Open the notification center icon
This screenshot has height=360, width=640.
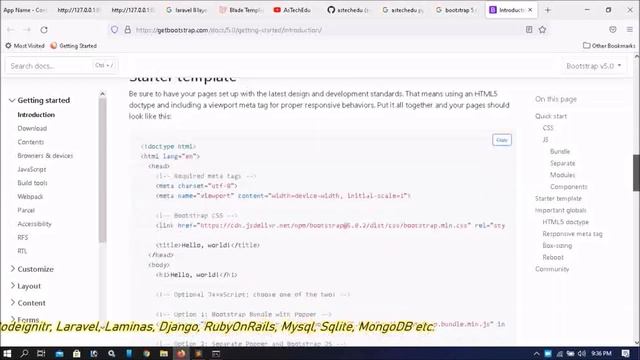[x=625, y=353]
